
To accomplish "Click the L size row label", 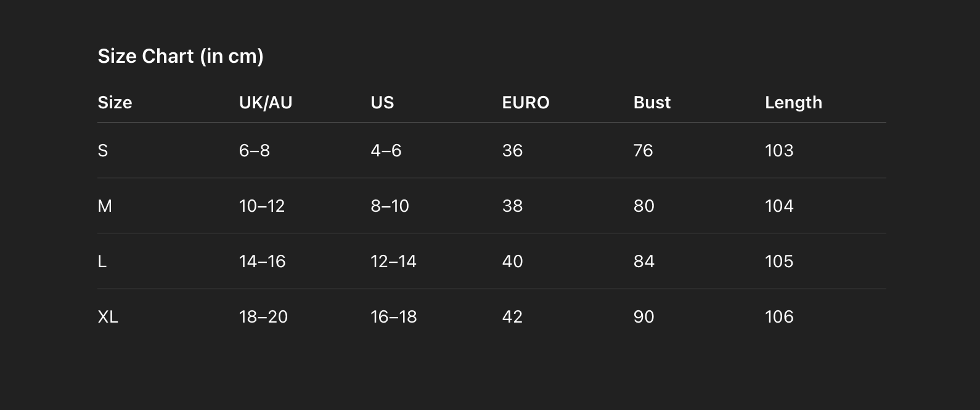I will click(102, 261).
